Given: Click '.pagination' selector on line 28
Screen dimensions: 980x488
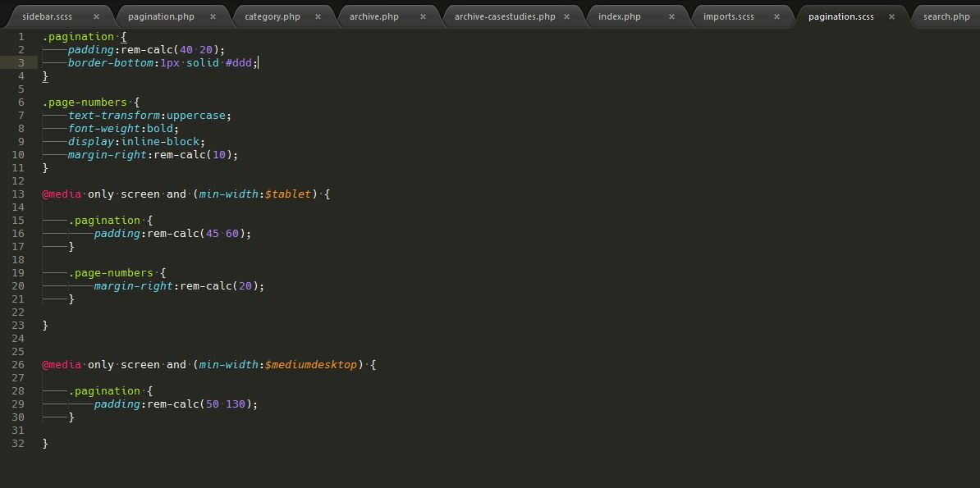Looking at the screenshot, I should tap(104, 391).
